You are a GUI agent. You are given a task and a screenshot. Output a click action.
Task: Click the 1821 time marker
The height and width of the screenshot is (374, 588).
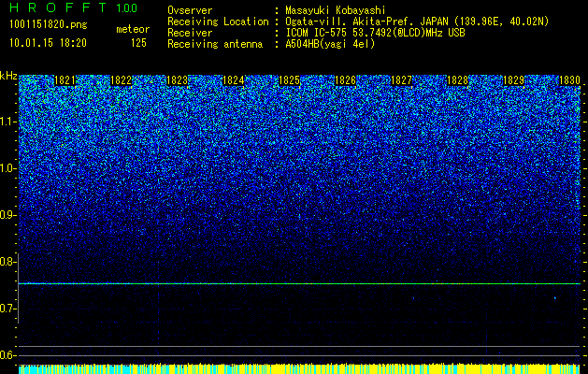(x=65, y=80)
